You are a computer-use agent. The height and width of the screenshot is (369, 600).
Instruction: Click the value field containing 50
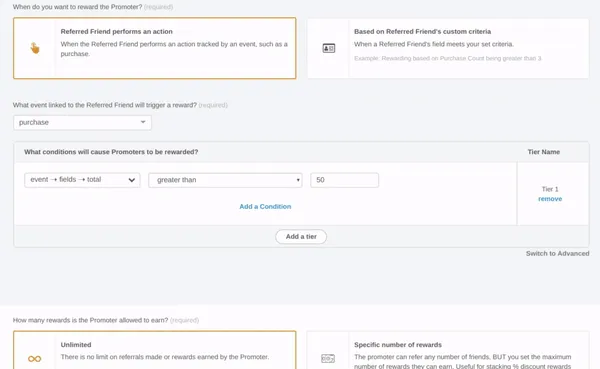tap(344, 180)
